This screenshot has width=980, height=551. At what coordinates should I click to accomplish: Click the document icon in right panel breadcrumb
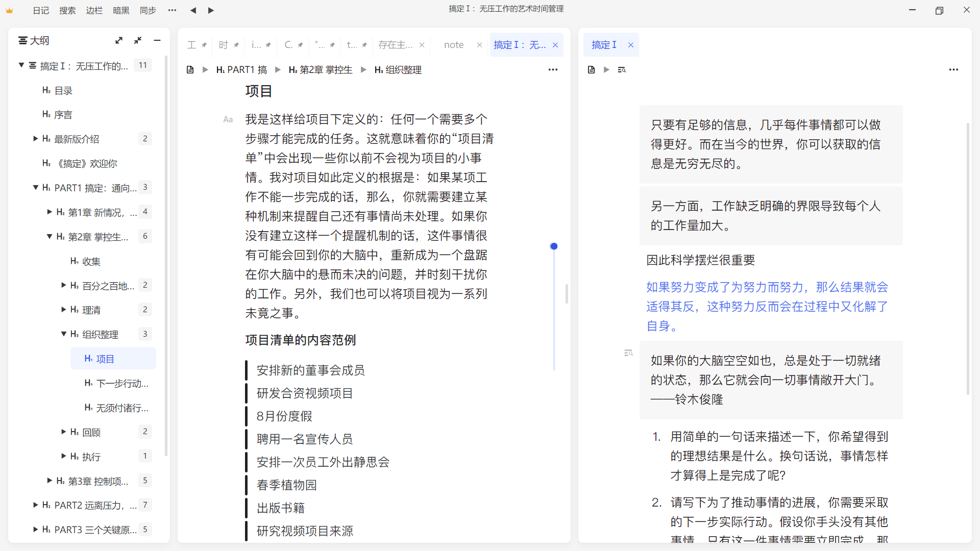pos(591,69)
